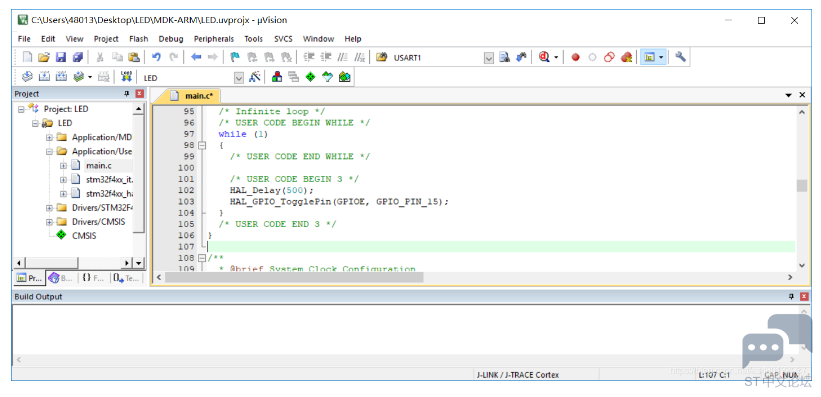Download code to flash memory icon
The width and height of the screenshot is (821, 397).
126,77
